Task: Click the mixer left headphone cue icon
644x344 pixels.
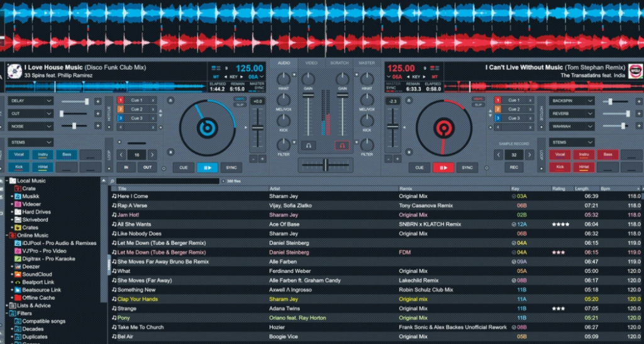Action: pos(308,145)
